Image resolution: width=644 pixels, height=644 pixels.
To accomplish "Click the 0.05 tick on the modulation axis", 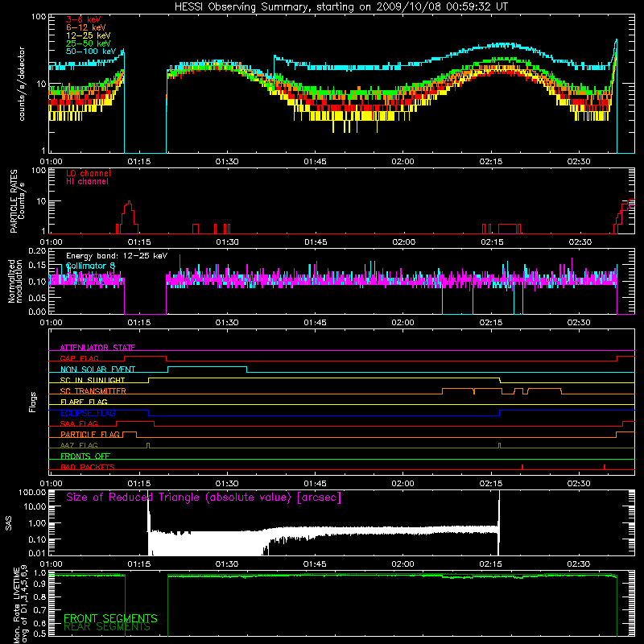I will point(37,297).
